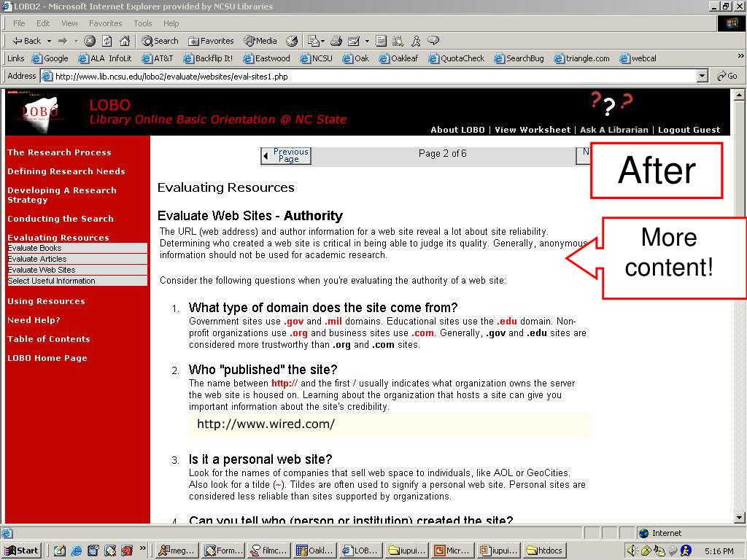Show the History pane icon
The height and width of the screenshot is (560, 747).
[292, 41]
